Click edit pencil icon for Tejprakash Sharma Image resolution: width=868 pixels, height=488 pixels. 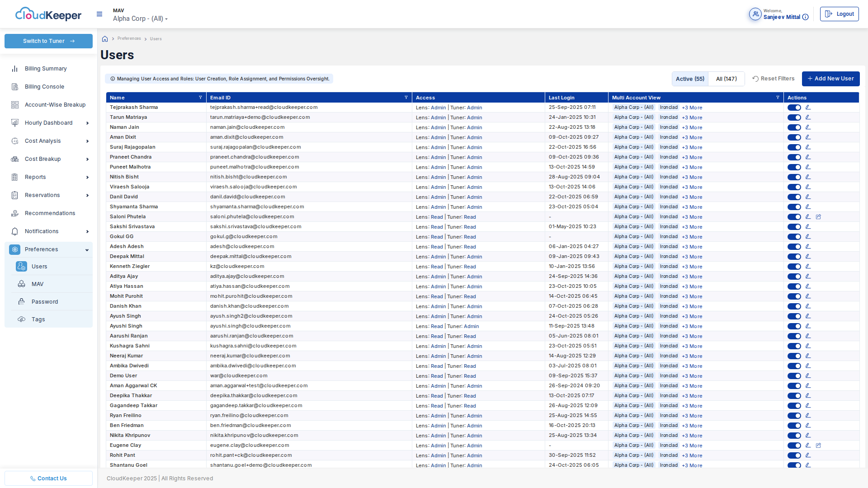[x=808, y=108]
